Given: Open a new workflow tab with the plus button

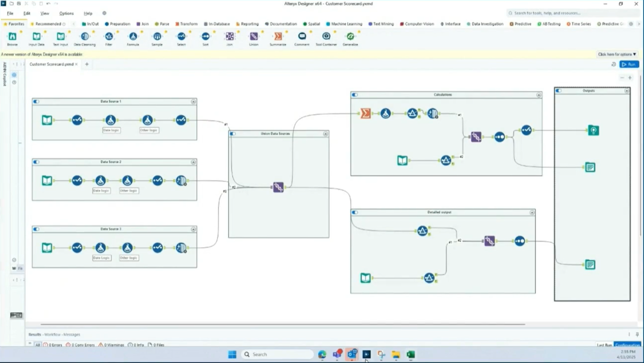Looking at the screenshot, I should click(x=87, y=64).
